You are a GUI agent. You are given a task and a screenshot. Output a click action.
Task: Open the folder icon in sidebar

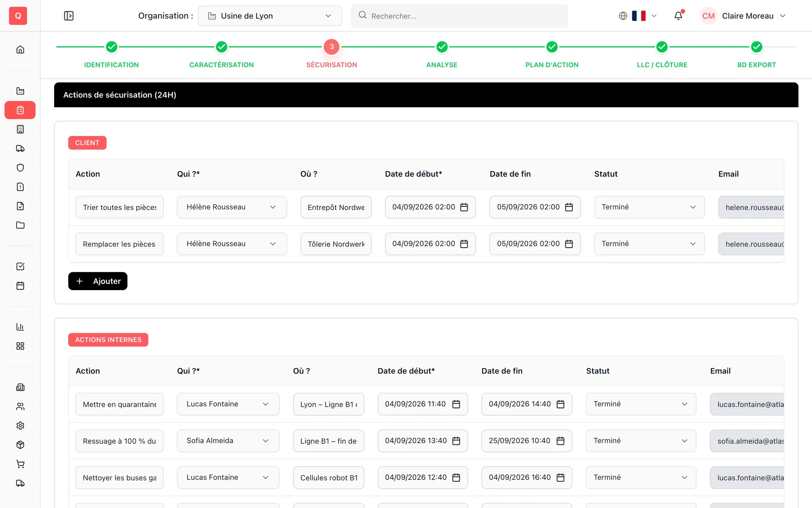click(20, 225)
